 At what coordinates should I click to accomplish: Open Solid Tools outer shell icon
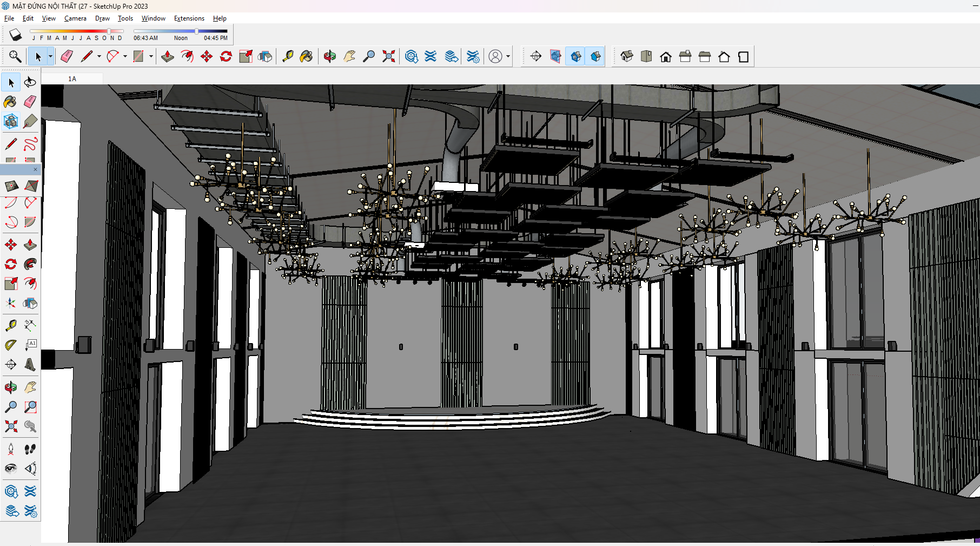coord(265,56)
